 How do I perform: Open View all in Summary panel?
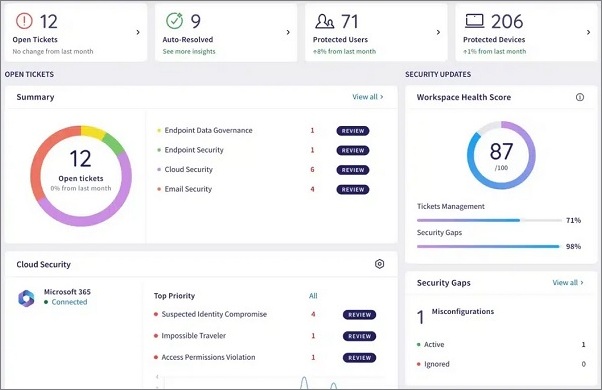368,97
